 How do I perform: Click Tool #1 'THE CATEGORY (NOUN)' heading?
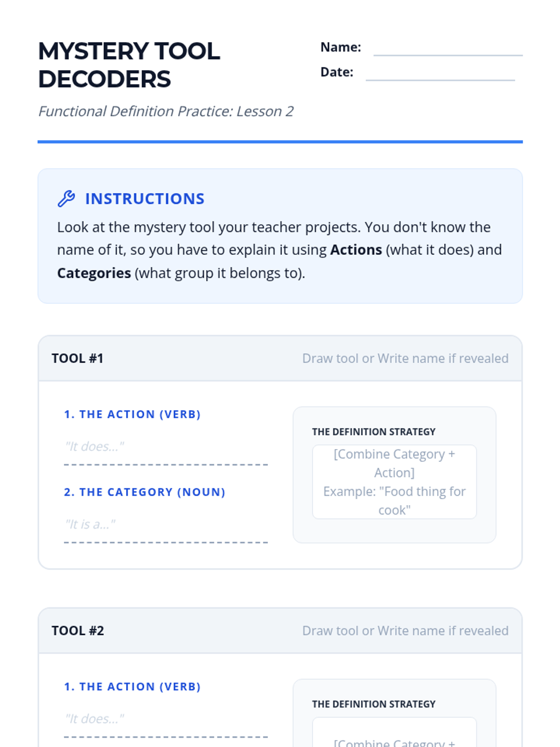pyautogui.click(x=145, y=492)
